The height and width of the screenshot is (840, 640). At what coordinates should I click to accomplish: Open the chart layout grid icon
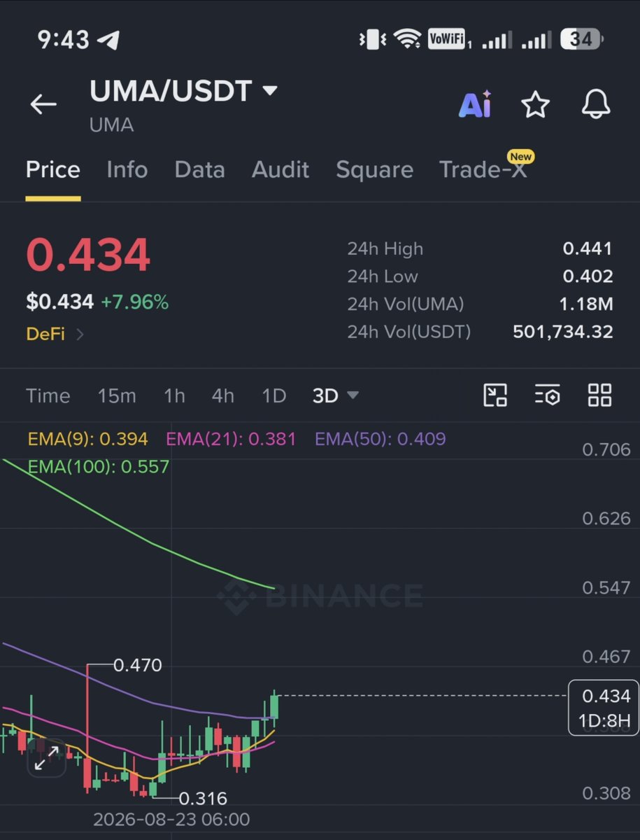coord(599,395)
